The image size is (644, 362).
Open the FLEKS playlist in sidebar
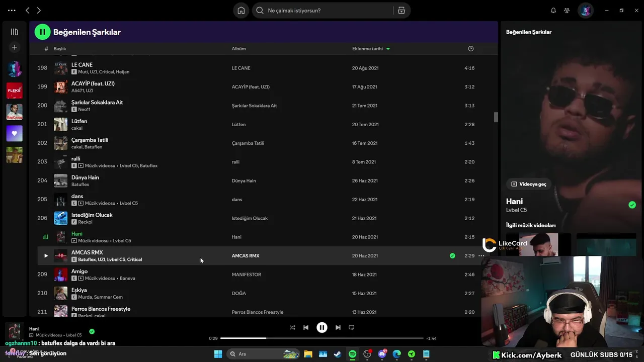[14, 90]
